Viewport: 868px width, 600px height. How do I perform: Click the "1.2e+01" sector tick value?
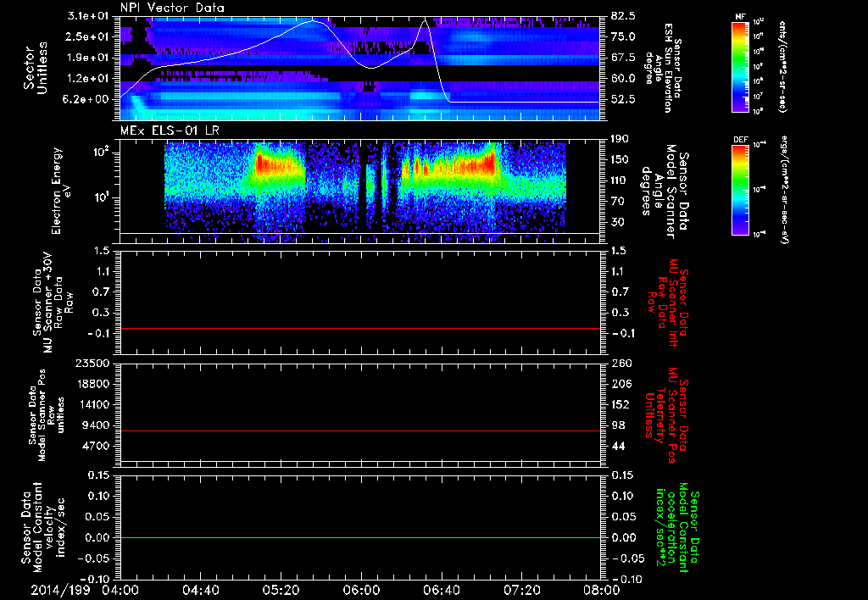click(88, 78)
